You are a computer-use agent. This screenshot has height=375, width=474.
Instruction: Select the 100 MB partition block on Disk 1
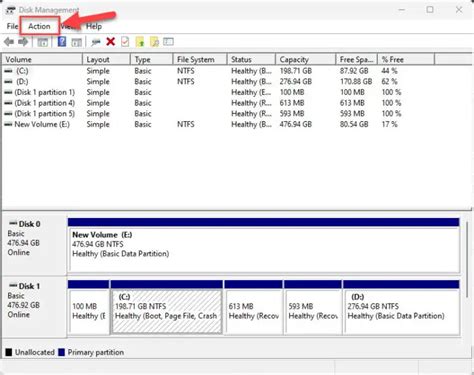tap(89, 307)
